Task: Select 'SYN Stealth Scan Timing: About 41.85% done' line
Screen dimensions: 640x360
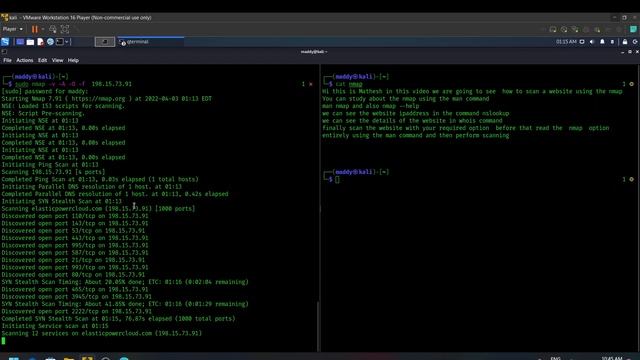Action: (125, 304)
